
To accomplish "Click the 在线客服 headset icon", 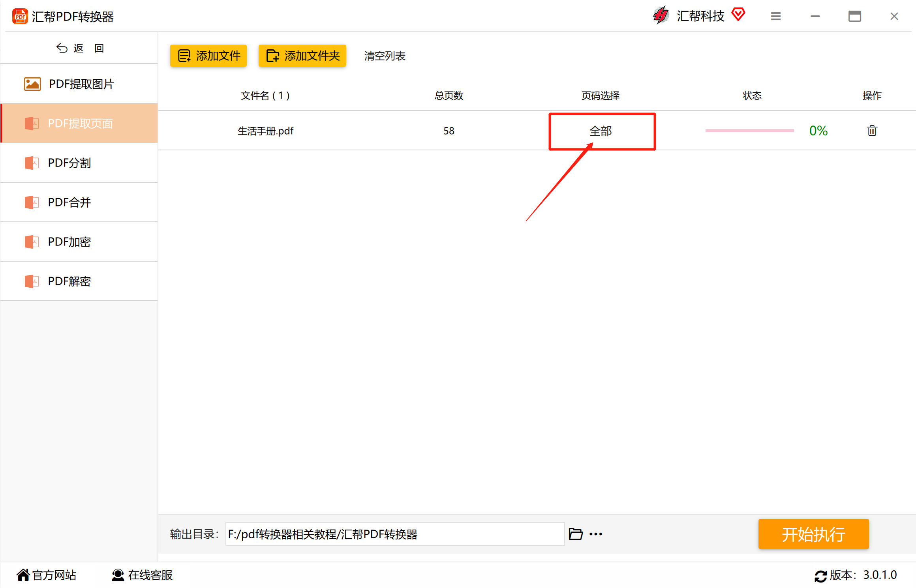I will (118, 575).
